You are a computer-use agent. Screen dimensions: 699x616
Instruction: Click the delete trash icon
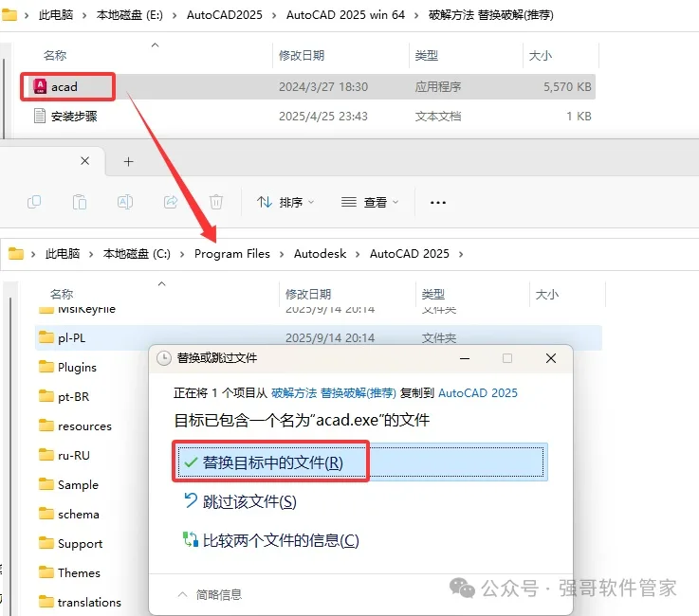(x=215, y=202)
